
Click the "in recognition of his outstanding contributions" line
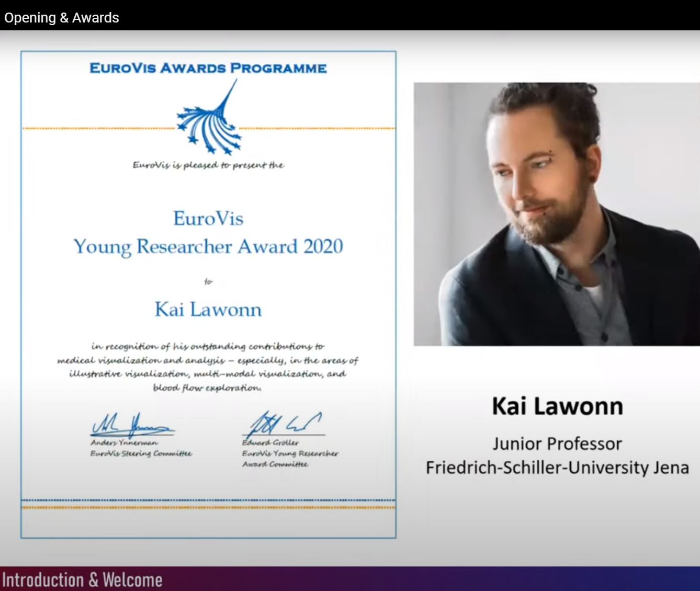point(208,346)
